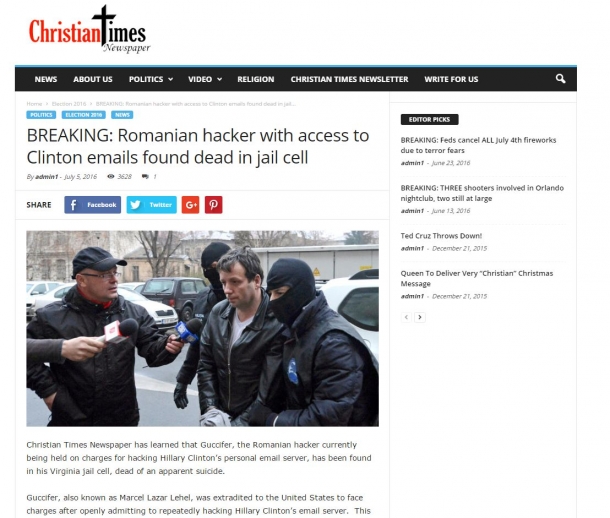
Task: Click the Christian Times Newspaper logo
Action: click(x=89, y=30)
